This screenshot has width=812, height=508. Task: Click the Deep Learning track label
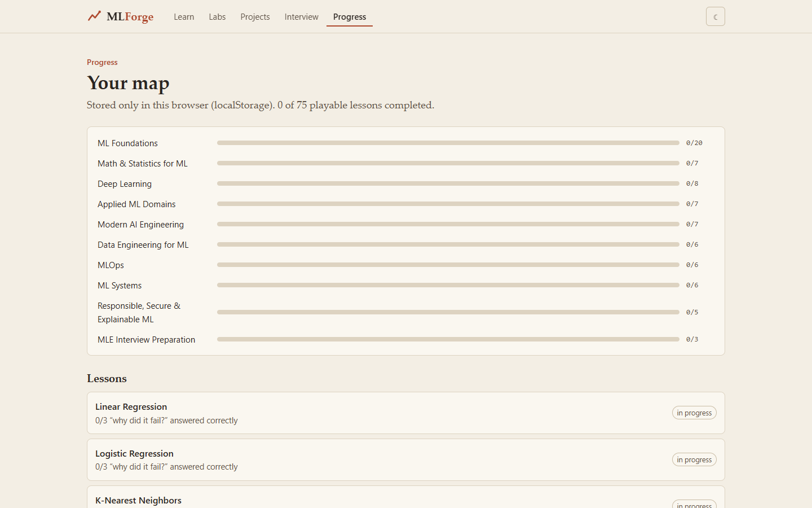[x=125, y=184]
